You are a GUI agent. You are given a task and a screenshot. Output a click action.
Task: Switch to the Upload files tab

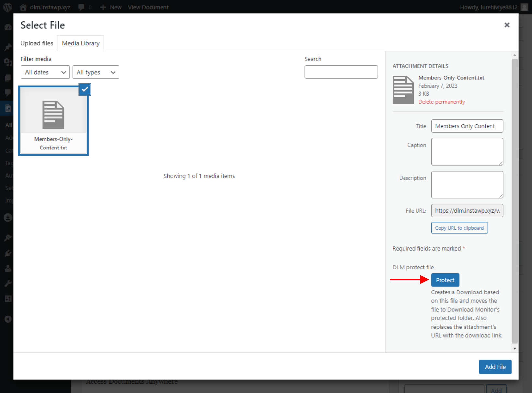(37, 43)
